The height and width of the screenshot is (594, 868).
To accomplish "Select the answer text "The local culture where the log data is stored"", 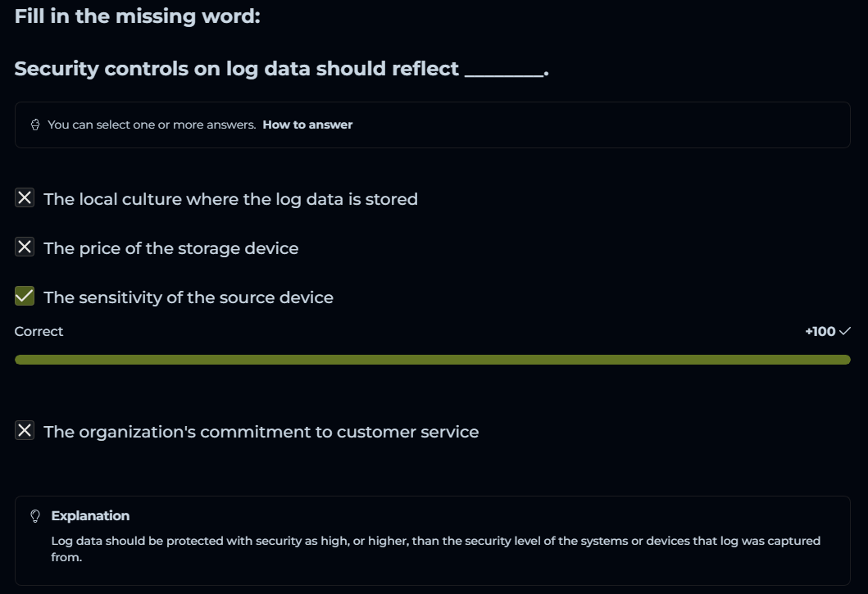I will coord(230,199).
